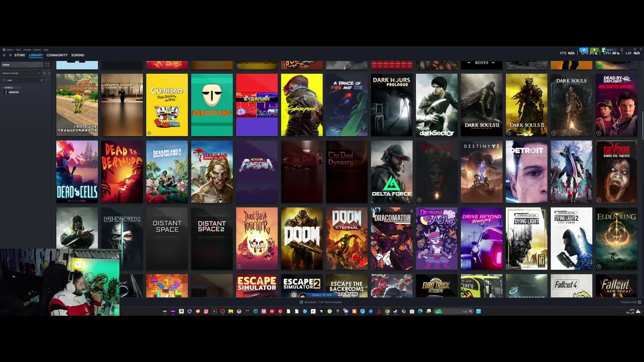Open the Elden Ring tile
The width and height of the screenshot is (644, 362).
(x=617, y=239)
